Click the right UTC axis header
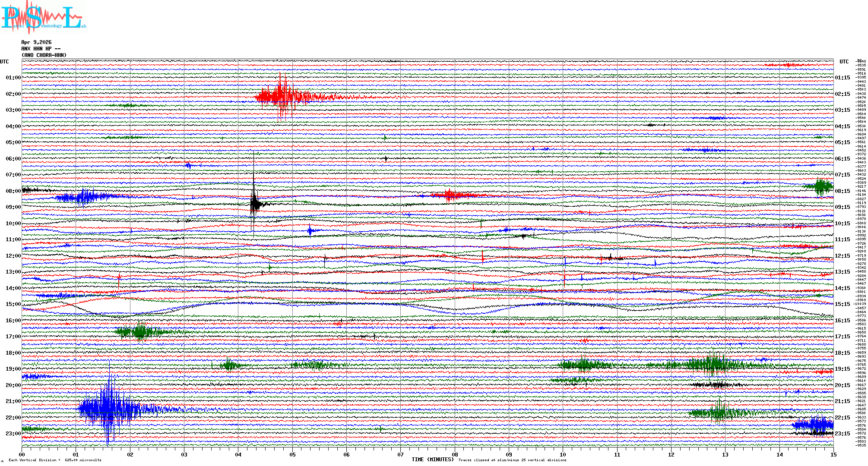 (x=844, y=62)
